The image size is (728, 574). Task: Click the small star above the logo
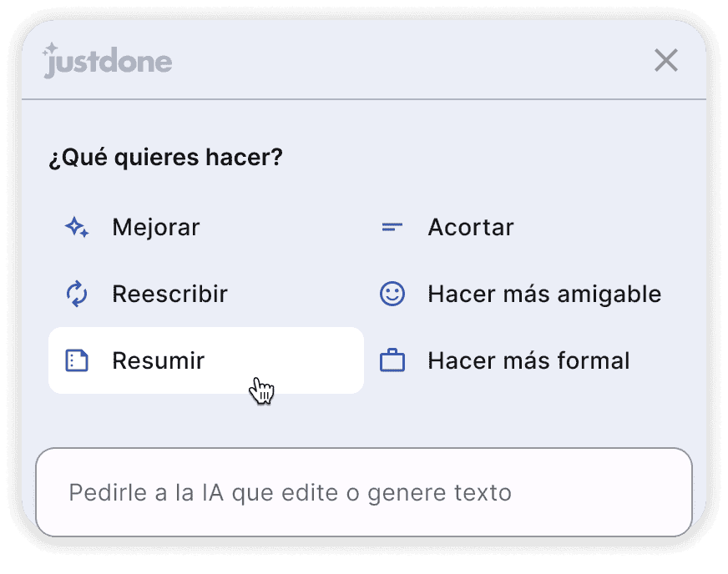[51, 48]
